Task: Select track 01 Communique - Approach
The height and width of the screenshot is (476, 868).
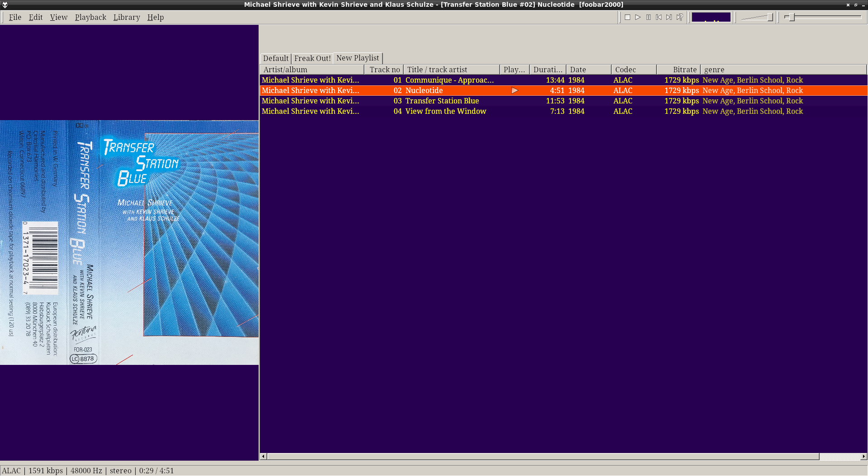Action: pyautogui.click(x=563, y=80)
